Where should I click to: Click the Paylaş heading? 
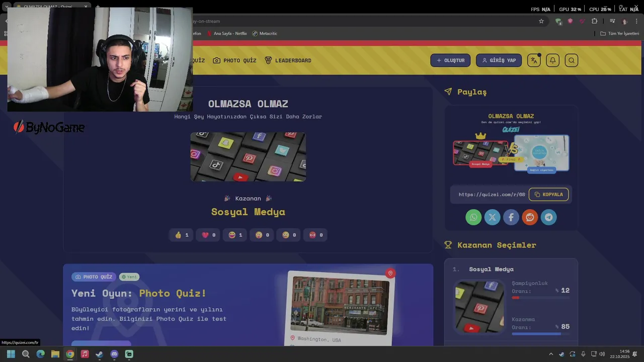(472, 92)
